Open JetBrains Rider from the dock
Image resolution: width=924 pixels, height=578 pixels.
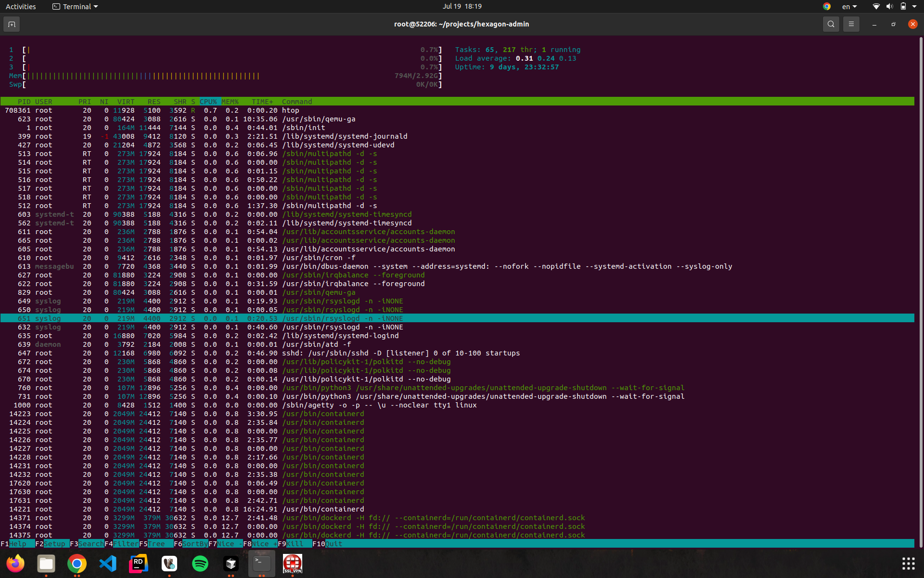tap(139, 563)
